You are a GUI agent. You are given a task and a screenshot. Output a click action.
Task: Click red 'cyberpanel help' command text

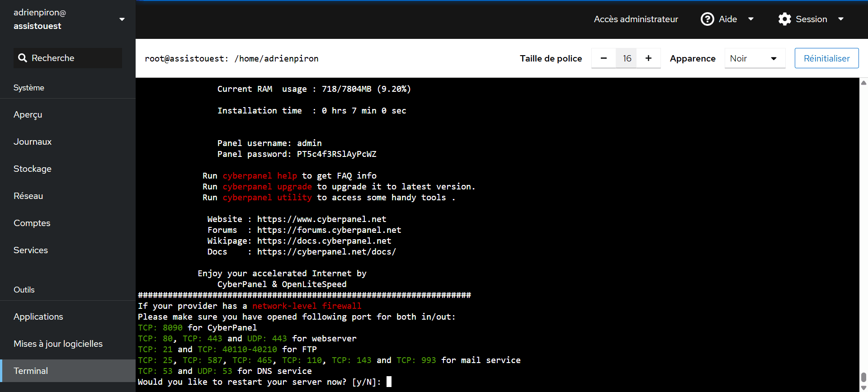[x=259, y=176]
